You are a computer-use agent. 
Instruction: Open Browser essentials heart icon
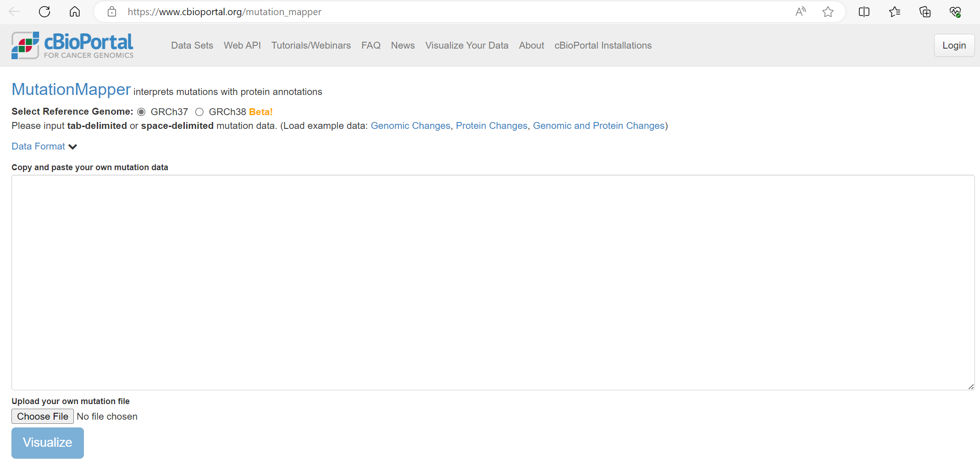(x=955, y=11)
